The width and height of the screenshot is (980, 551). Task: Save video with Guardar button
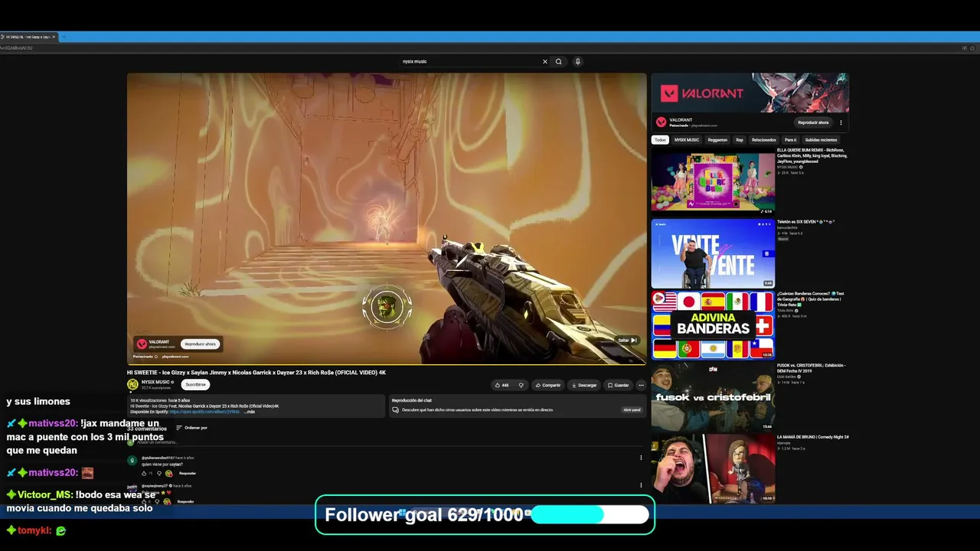[x=618, y=385]
